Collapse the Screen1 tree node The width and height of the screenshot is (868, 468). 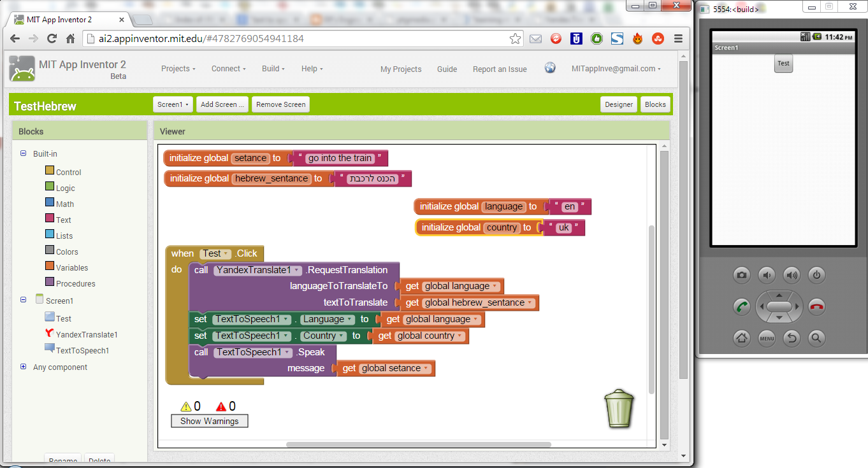tap(24, 300)
